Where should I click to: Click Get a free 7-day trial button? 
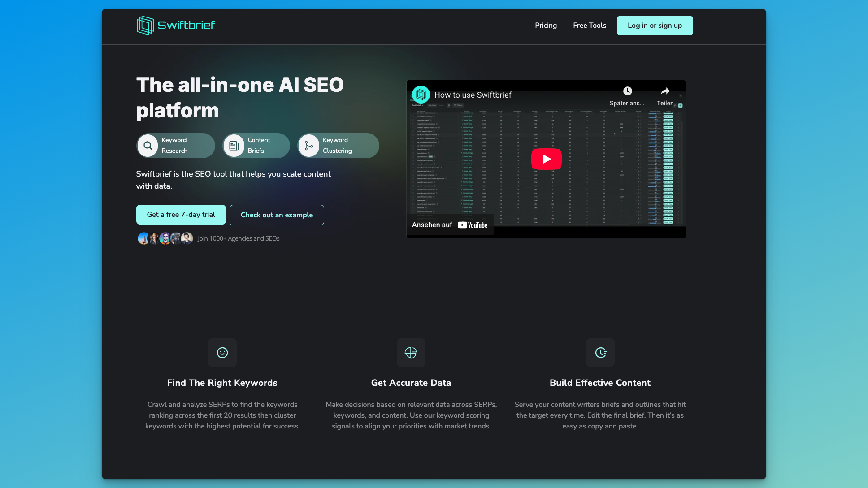(181, 215)
